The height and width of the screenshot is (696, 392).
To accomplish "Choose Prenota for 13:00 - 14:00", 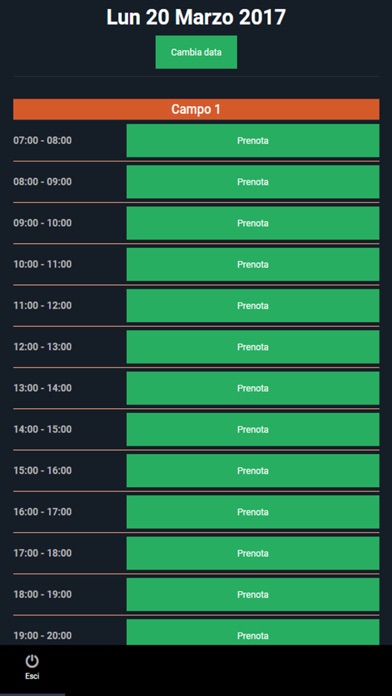I will click(x=253, y=388).
